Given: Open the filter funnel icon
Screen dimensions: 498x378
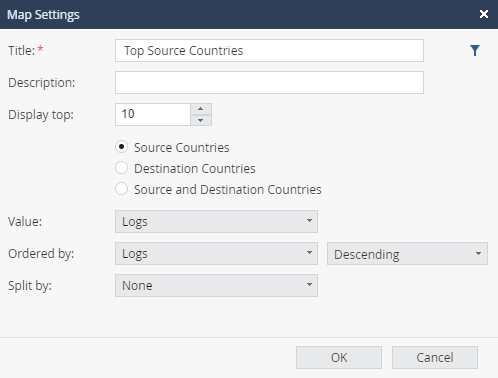Looking at the screenshot, I should [475, 51].
